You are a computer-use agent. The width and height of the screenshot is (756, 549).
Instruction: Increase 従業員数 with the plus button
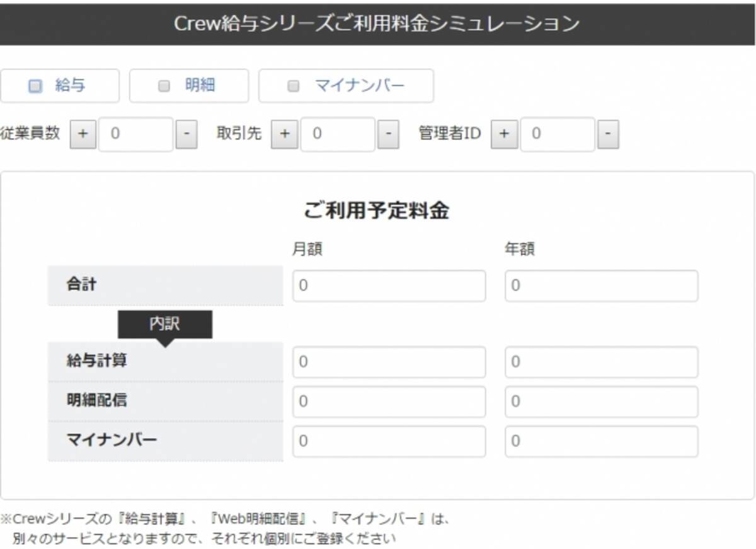83,135
